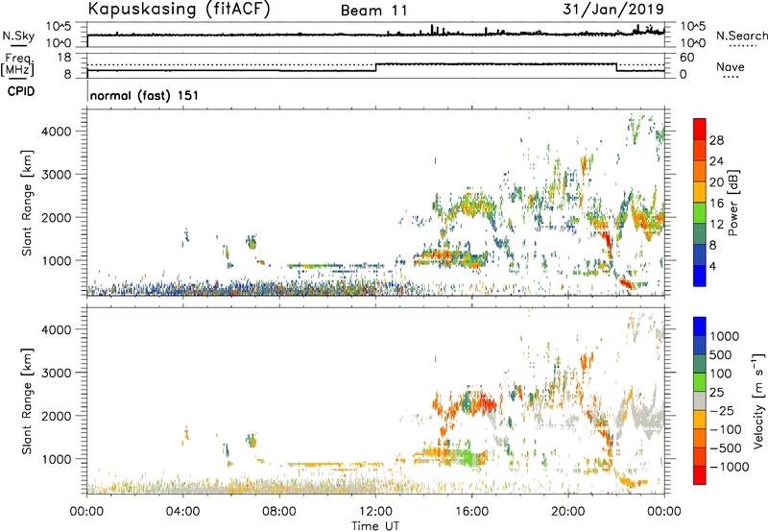This screenshot has width=768, height=532.
Task: Select the 8–12 dB teal power swatch
Action: [x=700, y=233]
